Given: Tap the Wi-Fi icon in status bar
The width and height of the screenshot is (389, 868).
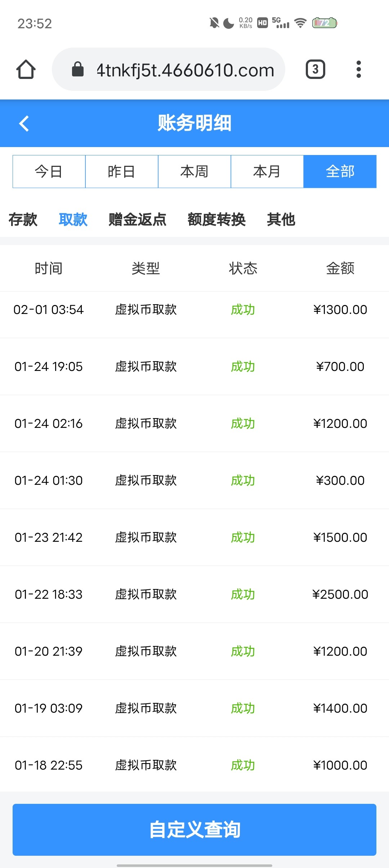Looking at the screenshot, I should tap(300, 23).
